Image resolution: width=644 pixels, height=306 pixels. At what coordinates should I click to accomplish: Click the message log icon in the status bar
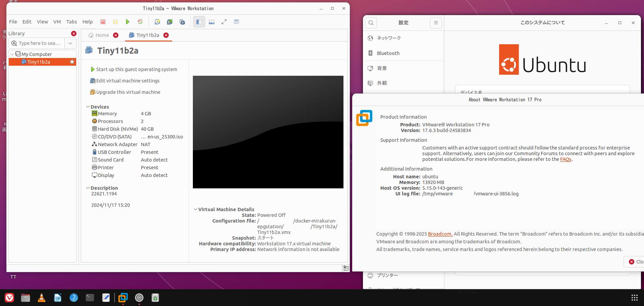coord(345,268)
